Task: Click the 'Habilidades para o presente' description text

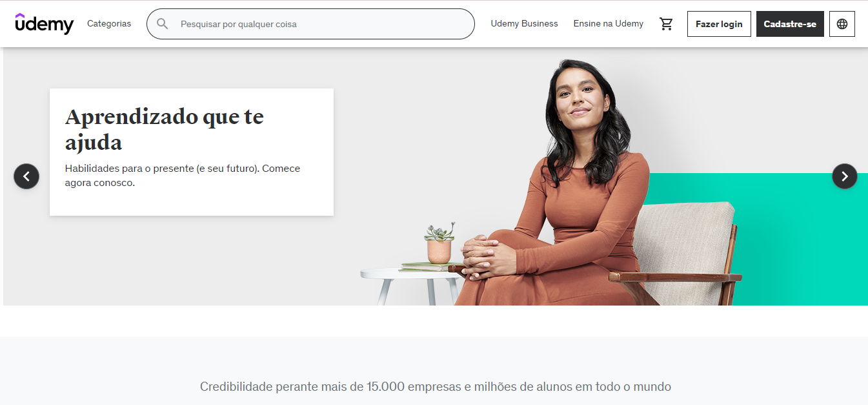Action: pos(183,176)
